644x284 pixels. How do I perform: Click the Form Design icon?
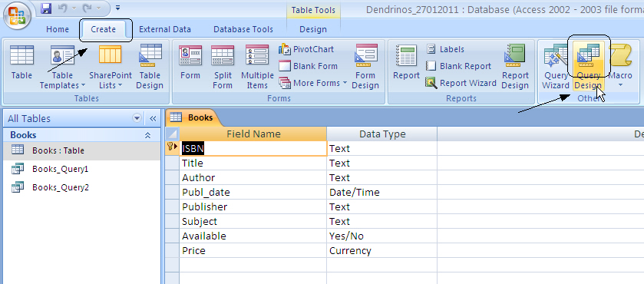tap(365, 67)
